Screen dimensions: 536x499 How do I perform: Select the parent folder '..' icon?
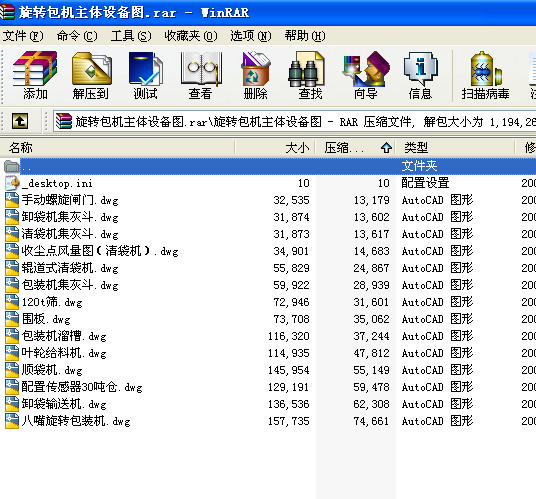12,166
